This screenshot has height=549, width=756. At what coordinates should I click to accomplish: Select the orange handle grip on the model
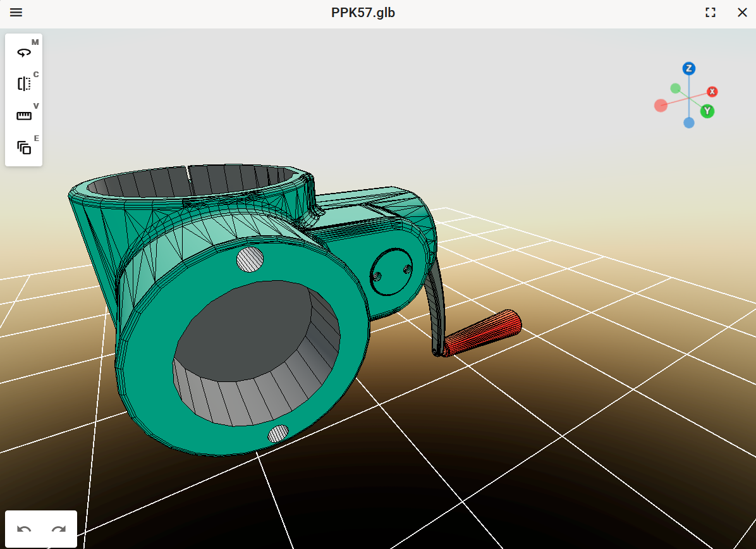[482, 333]
